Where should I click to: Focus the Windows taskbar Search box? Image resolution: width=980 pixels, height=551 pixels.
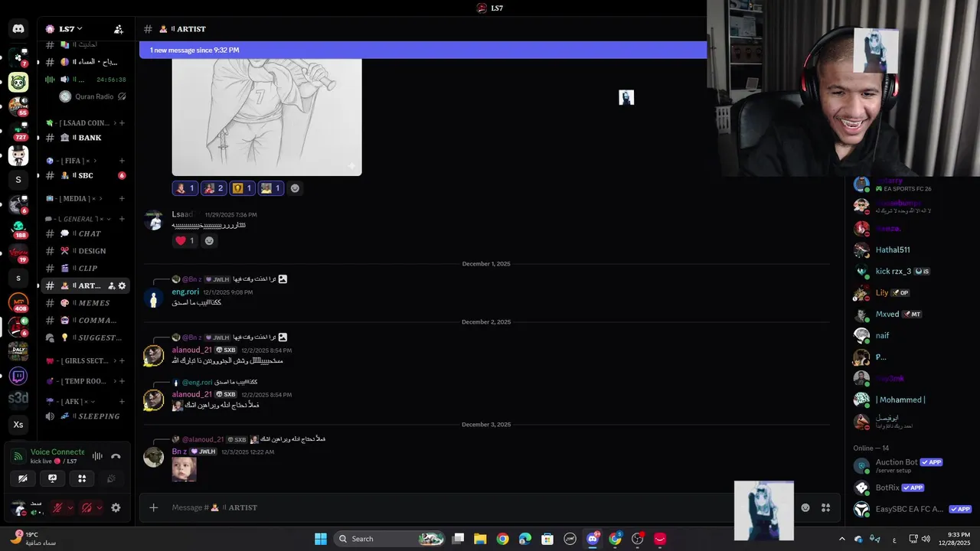pos(389,539)
